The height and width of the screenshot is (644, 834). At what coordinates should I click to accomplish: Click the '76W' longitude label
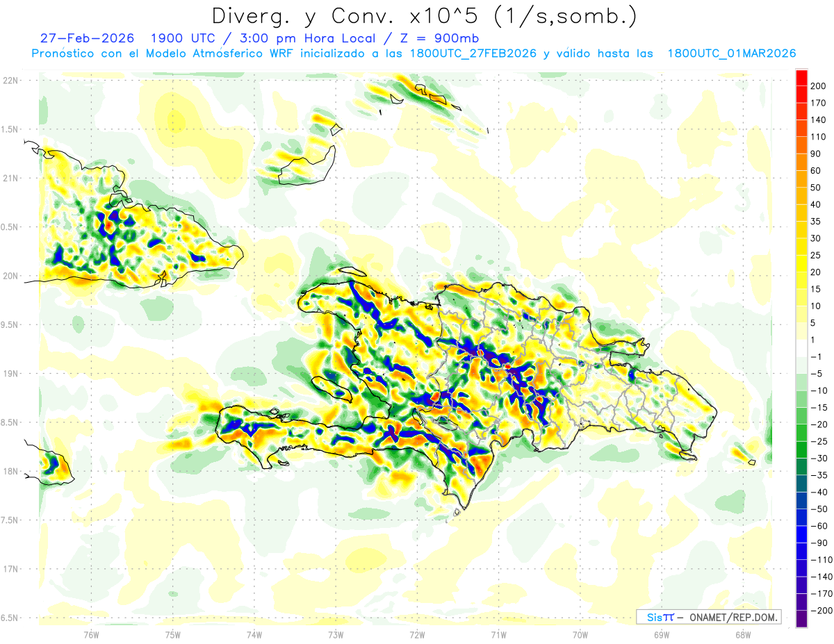(91, 635)
